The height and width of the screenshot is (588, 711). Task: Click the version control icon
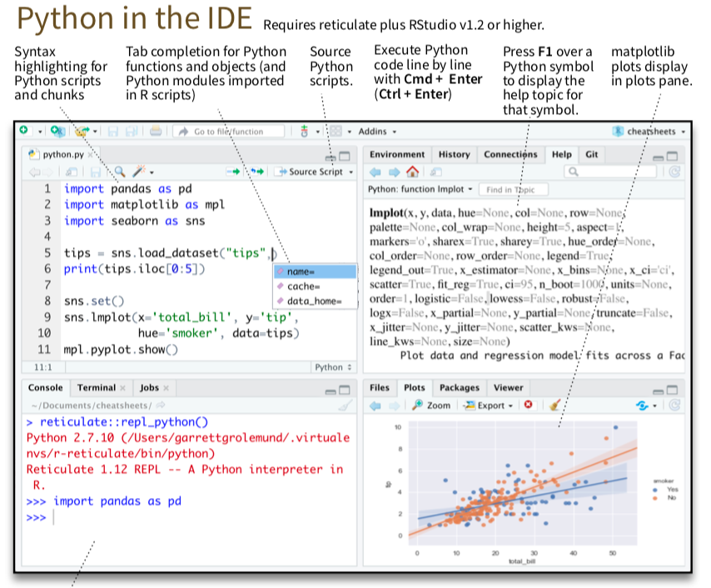(304, 131)
